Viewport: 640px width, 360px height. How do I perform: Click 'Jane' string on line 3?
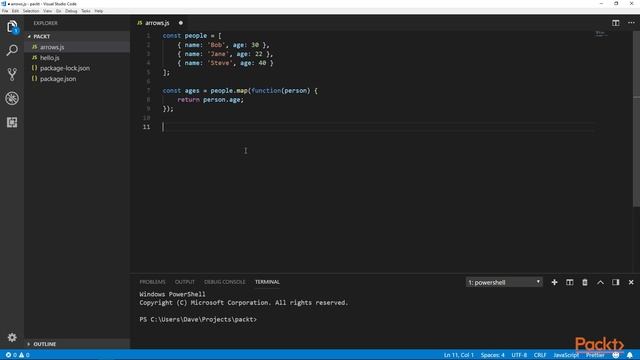(218, 54)
